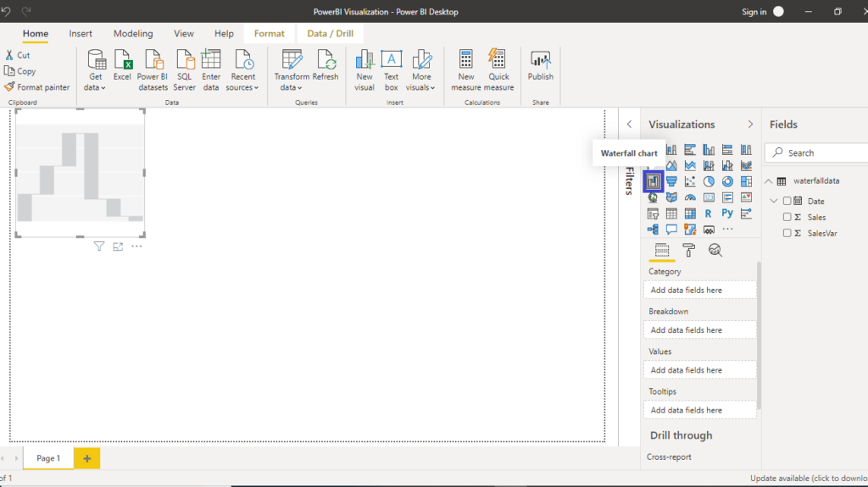The width and height of the screenshot is (868, 487).
Task: Open the Format paint roller pane
Action: 689,250
